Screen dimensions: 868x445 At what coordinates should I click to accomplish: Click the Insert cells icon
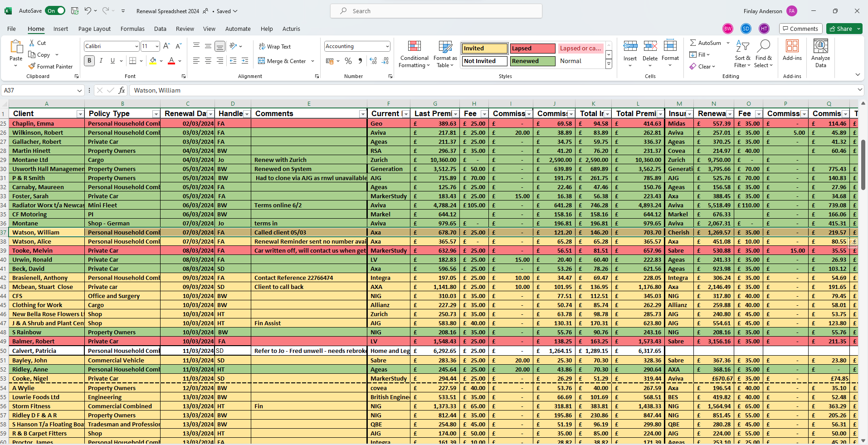(x=630, y=46)
